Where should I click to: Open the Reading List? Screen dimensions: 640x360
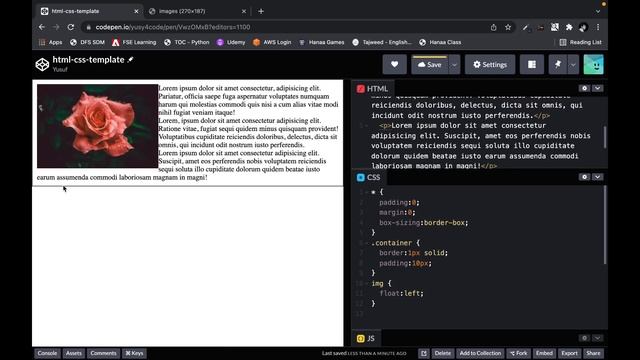[580, 42]
